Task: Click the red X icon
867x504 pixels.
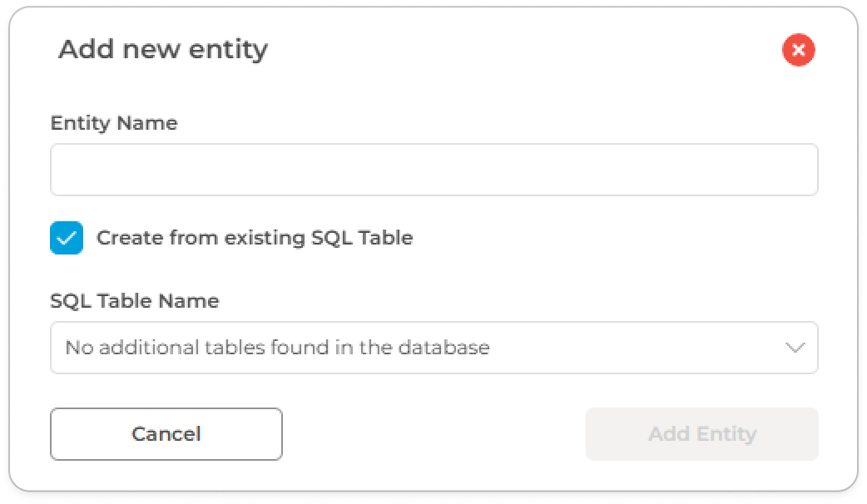Action: point(798,51)
